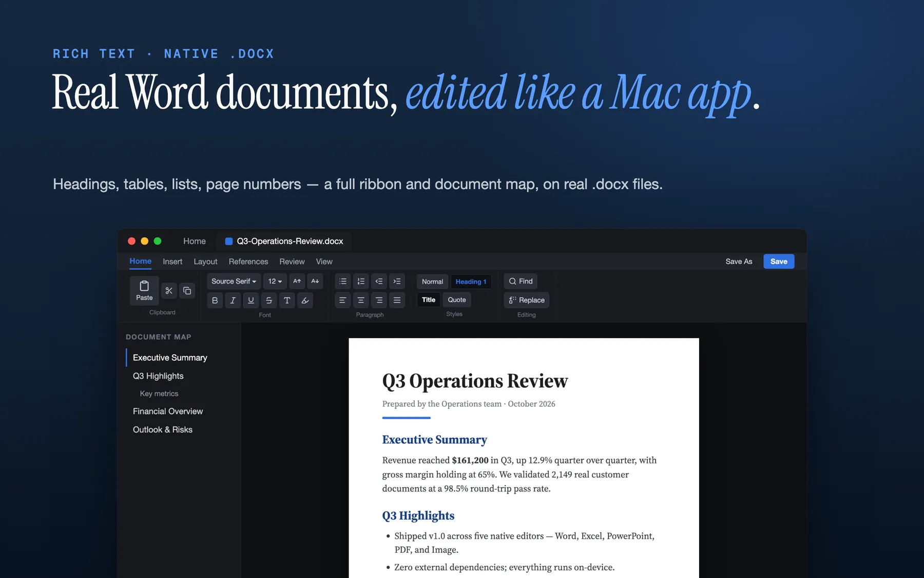The width and height of the screenshot is (924, 578).
Task: Click the yellow minimize window button
Action: (144, 241)
